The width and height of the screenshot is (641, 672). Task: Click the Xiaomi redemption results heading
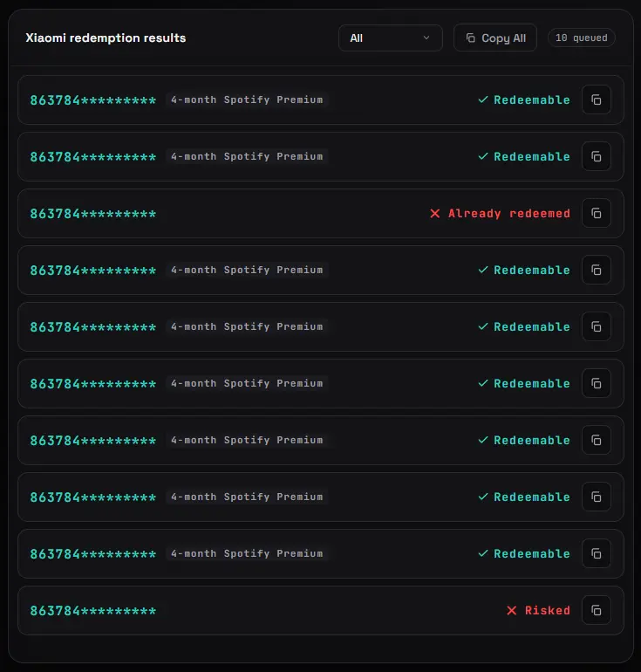click(x=106, y=38)
